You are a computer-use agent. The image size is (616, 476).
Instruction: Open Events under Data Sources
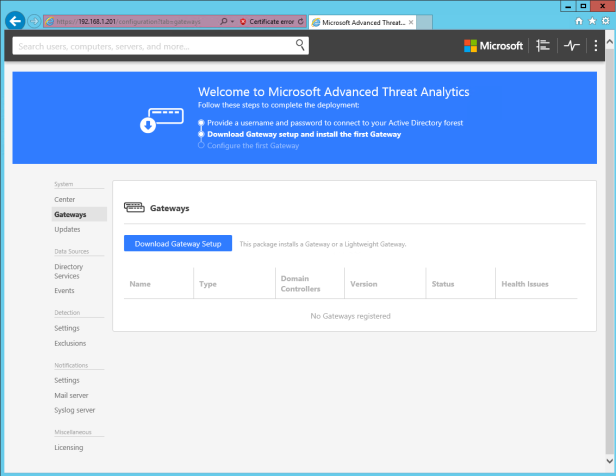(64, 291)
